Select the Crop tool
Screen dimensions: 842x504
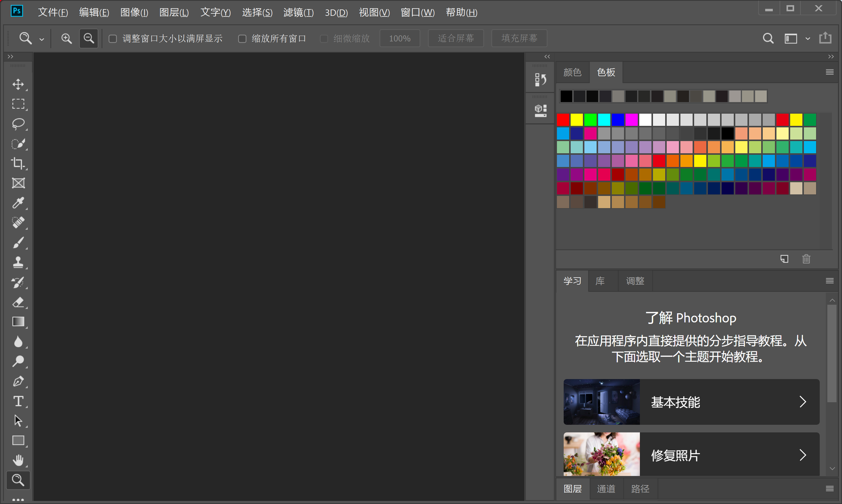[18, 163]
